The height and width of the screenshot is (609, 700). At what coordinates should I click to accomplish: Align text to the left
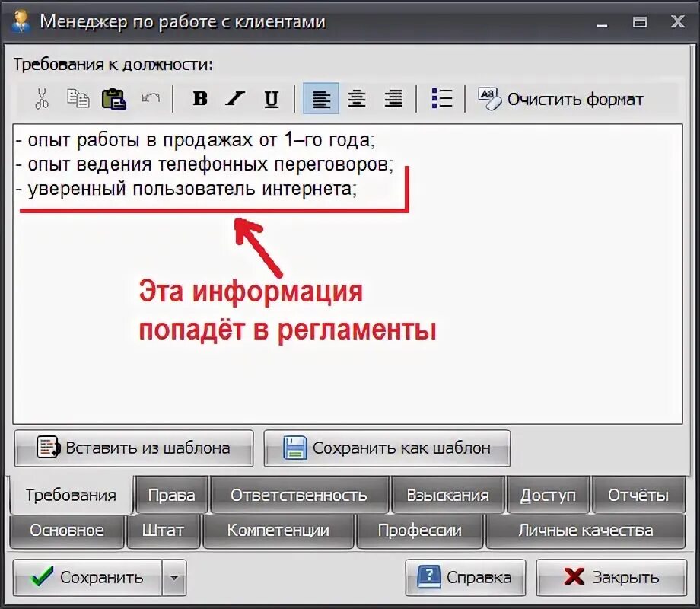click(321, 98)
